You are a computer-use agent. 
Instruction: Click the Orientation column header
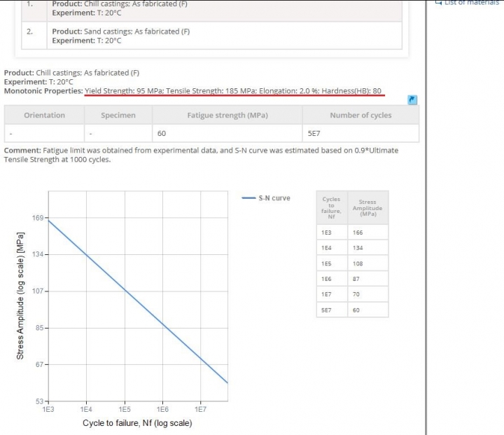pos(44,115)
